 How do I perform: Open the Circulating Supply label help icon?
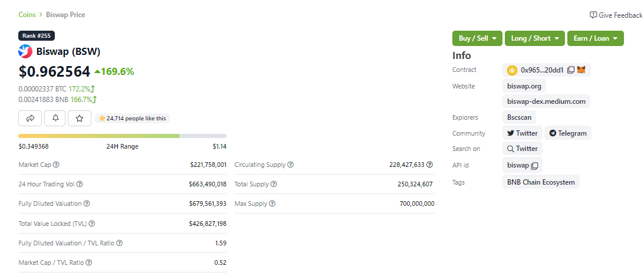coord(290,165)
